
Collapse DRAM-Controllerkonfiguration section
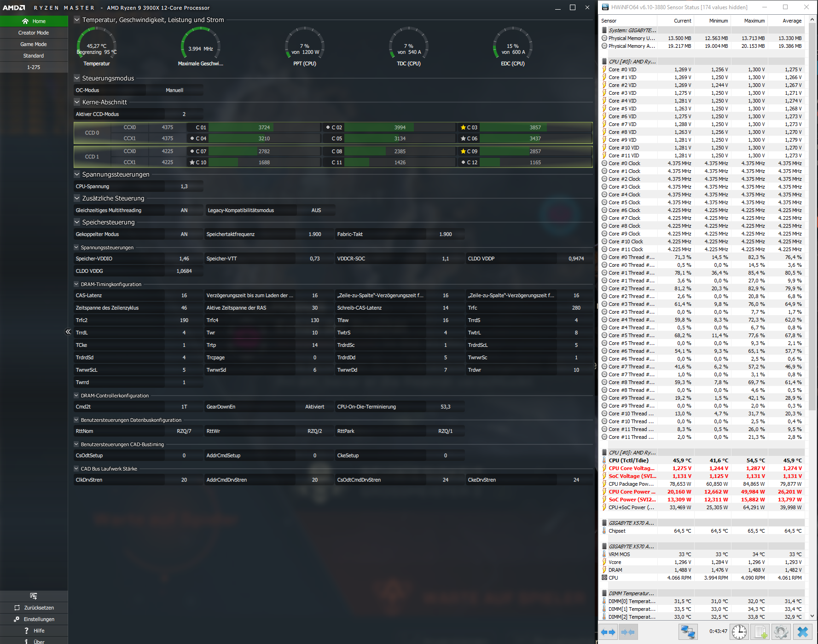click(76, 396)
